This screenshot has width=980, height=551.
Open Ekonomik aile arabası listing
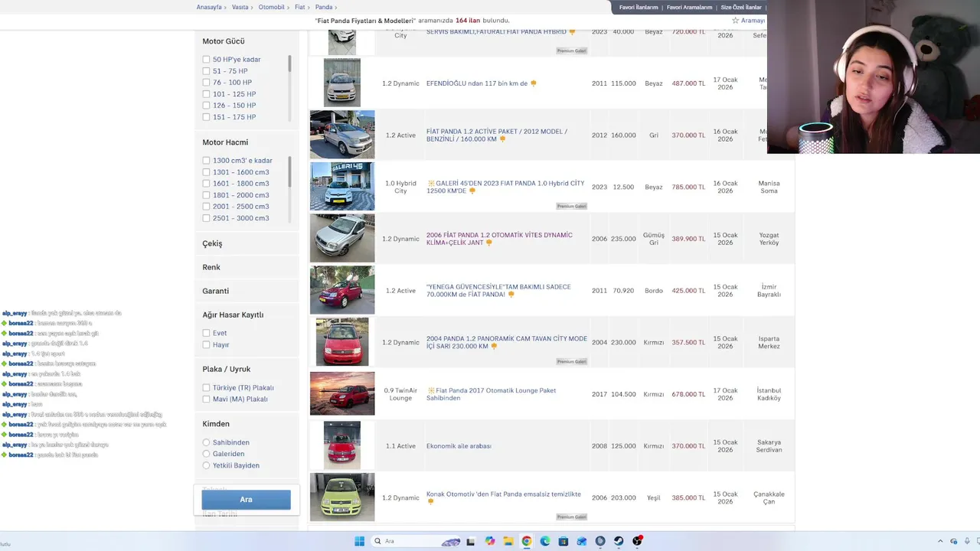459,446
